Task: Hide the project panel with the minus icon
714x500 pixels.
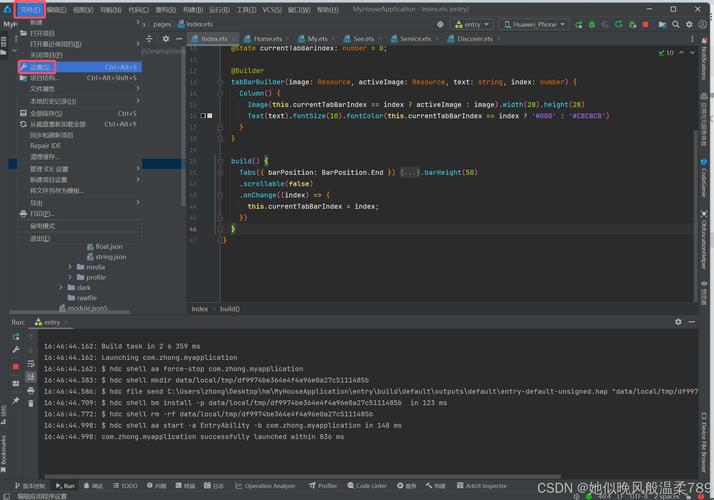Action: [x=179, y=39]
